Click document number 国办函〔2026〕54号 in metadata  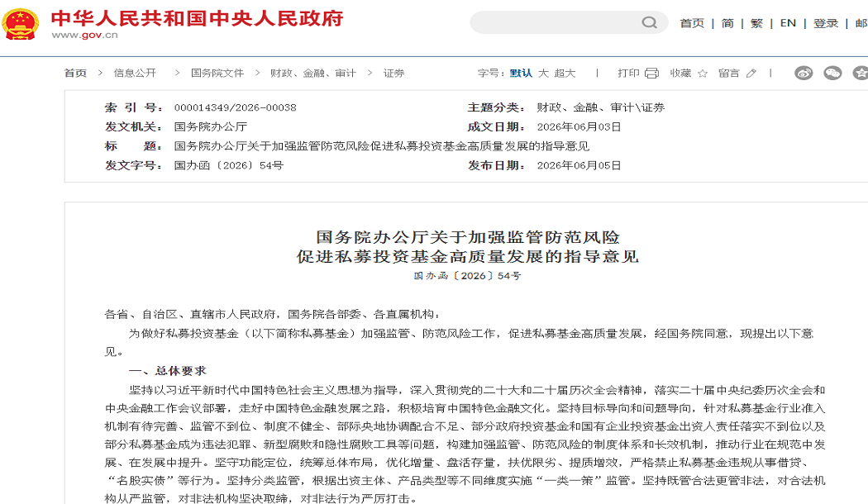point(229,165)
